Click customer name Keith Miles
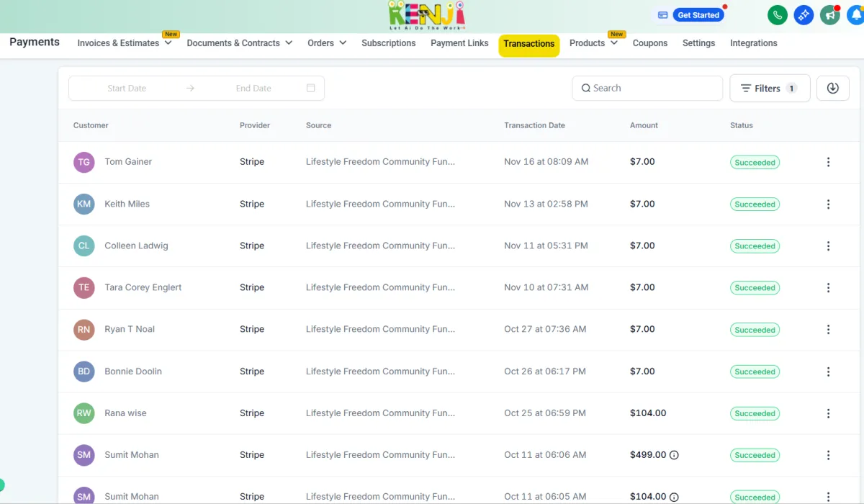Viewport: 864px width, 504px height. pyautogui.click(x=127, y=204)
